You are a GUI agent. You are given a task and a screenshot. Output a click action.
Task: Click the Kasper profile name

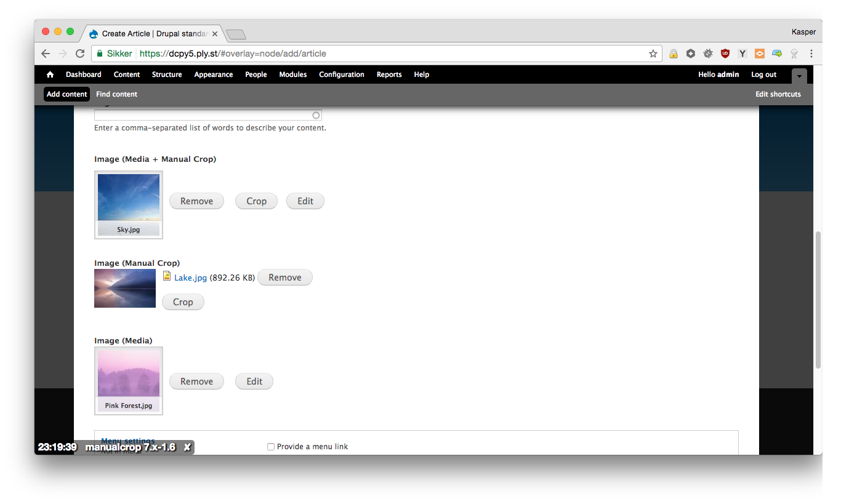803,32
